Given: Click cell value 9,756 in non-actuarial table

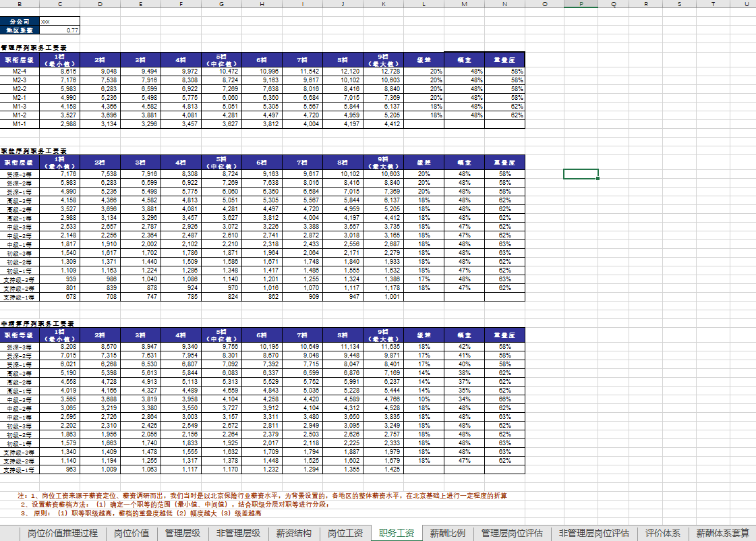Looking at the screenshot, I should point(221,347).
